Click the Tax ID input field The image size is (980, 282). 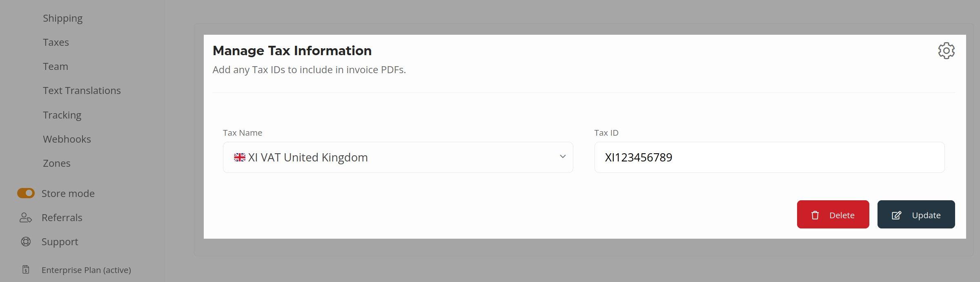(769, 157)
